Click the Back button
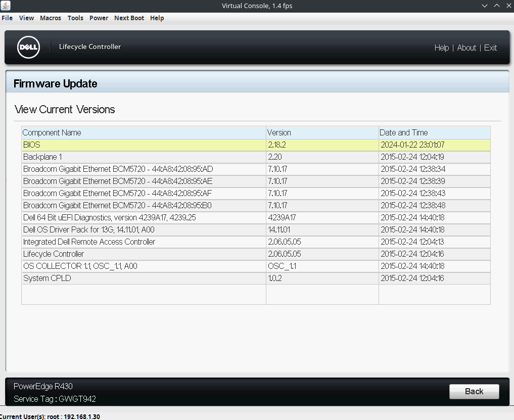514x420 pixels. (x=474, y=391)
